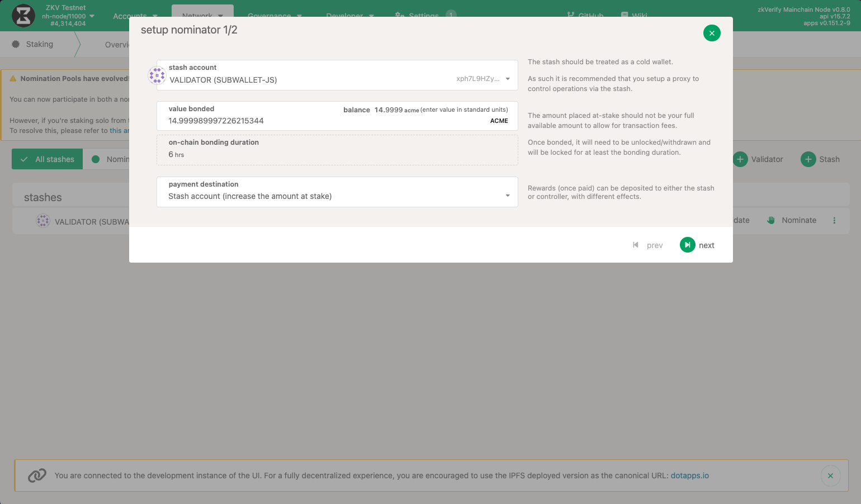861x504 pixels.
Task: Dismiss the development instance notice banner
Action: tap(830, 476)
